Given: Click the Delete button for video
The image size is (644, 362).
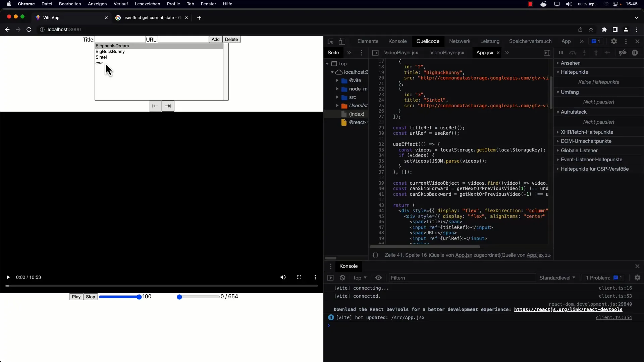Looking at the screenshot, I should [231, 39].
